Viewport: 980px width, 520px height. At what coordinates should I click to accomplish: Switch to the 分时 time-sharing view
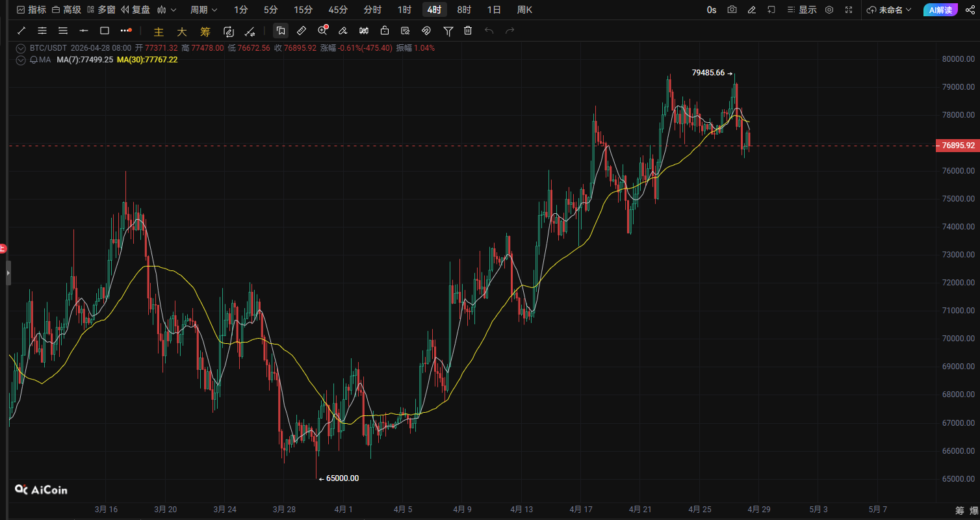point(372,10)
